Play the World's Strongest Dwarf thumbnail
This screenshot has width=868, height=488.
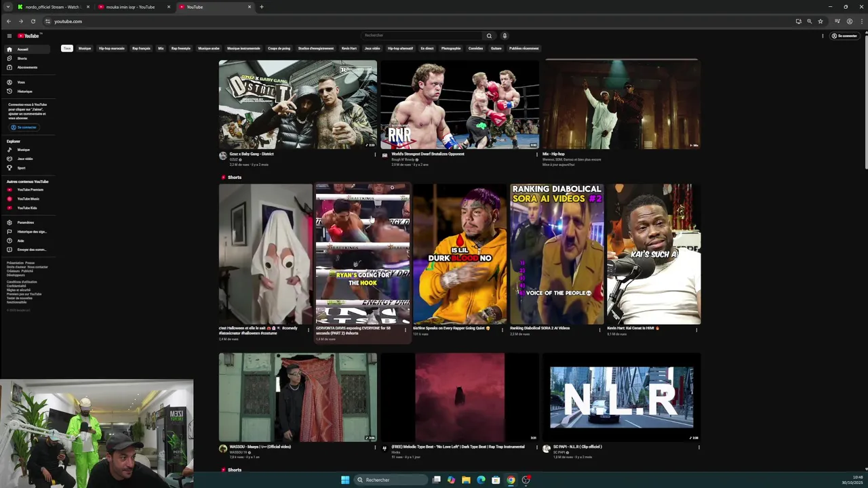460,104
